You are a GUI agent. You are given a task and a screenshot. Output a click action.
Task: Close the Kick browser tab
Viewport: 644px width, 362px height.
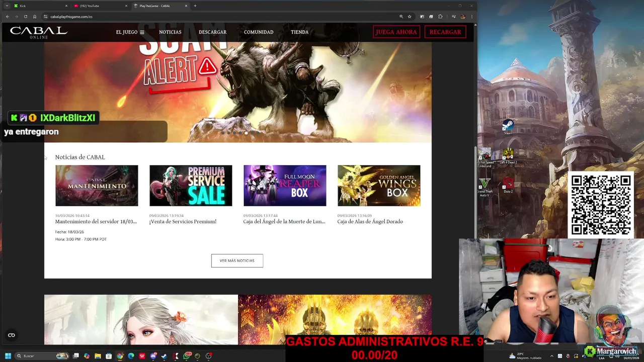pos(66,6)
